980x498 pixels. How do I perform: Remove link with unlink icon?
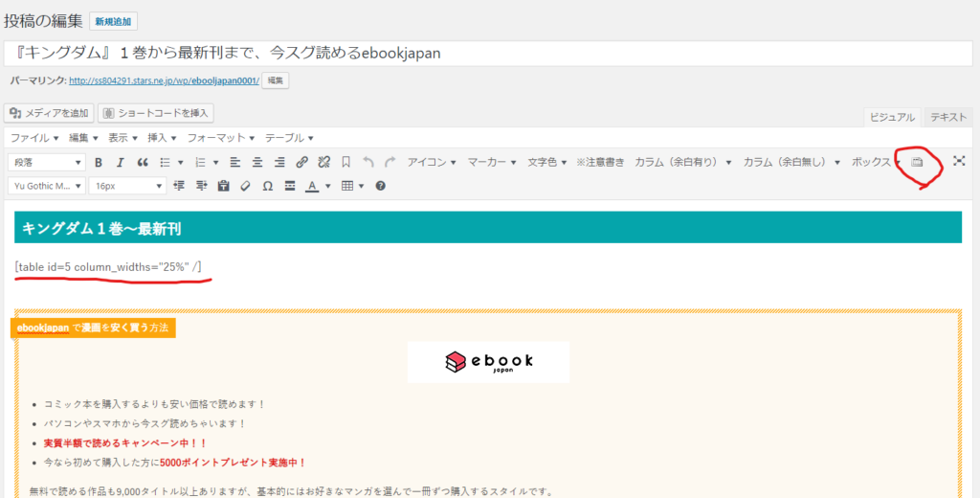(323, 163)
